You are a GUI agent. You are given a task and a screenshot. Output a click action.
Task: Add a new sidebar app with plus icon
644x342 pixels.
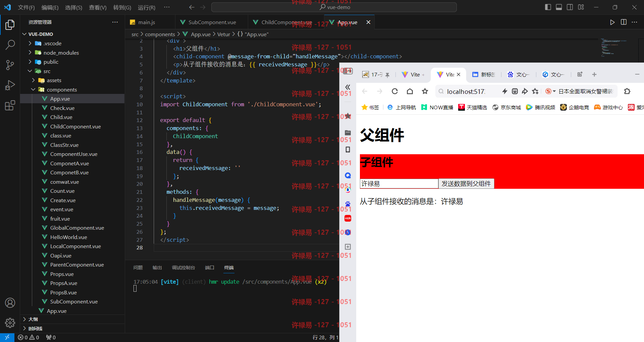click(x=348, y=247)
